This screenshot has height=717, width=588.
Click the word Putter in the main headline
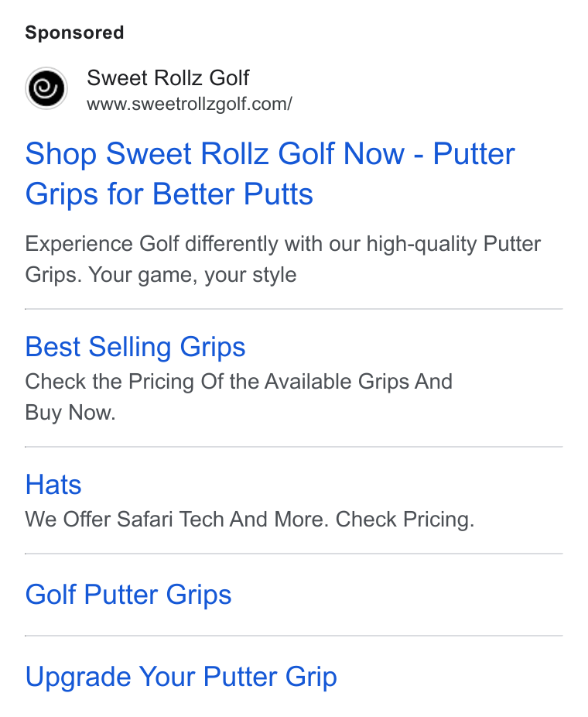tap(473, 154)
